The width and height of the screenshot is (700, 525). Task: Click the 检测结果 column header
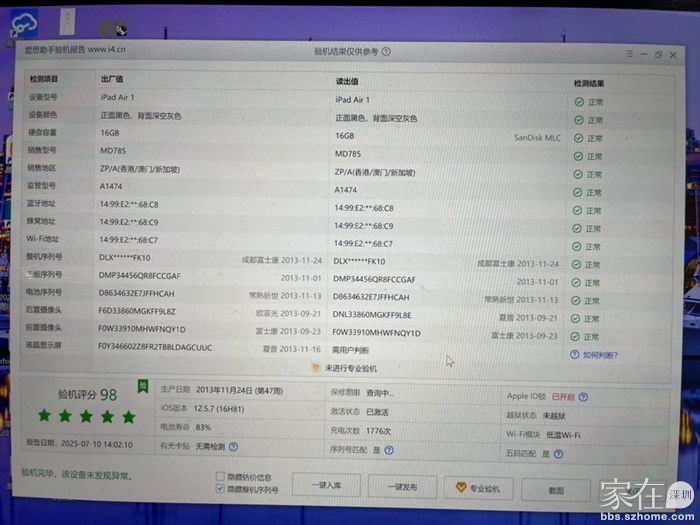coord(589,82)
